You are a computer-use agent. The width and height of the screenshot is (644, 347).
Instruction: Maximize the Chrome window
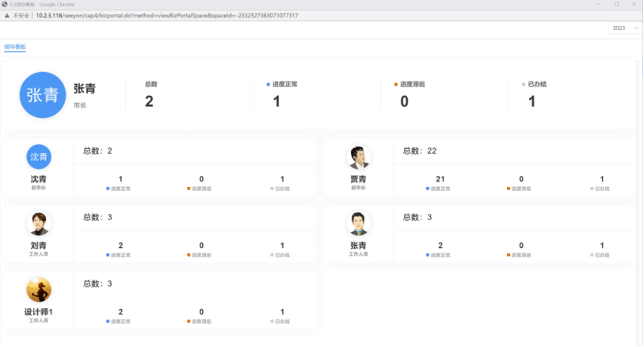coord(616,5)
